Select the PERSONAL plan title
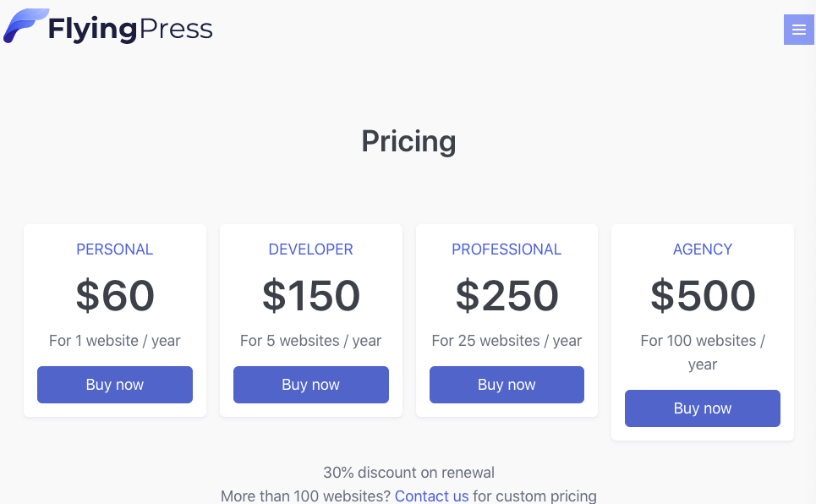This screenshot has width=816, height=504. pyautogui.click(x=115, y=249)
